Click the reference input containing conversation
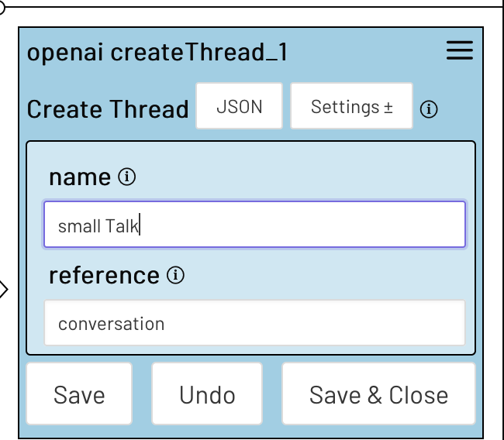This screenshot has width=504, height=440. coord(254,323)
